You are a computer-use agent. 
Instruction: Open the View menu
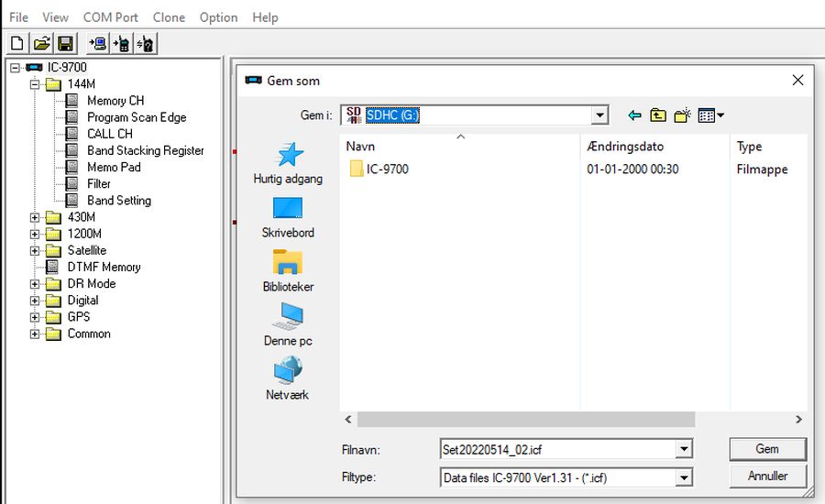(55, 17)
